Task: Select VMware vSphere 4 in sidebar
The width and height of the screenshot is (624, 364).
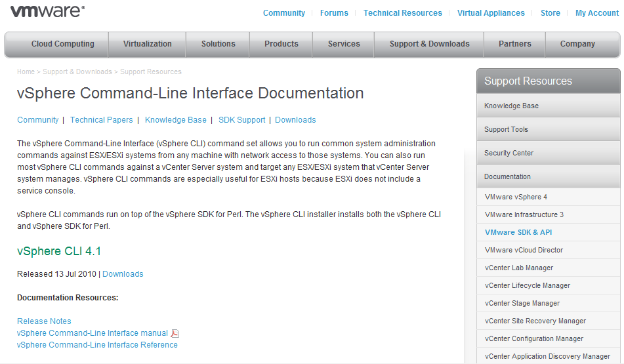Action: [x=516, y=197]
